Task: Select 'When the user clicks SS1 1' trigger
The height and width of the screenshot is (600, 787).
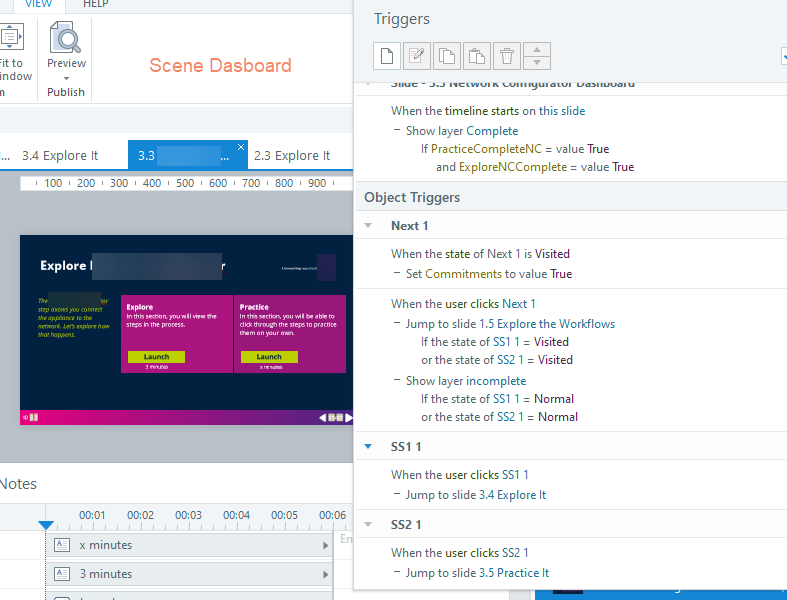Action: click(x=459, y=475)
